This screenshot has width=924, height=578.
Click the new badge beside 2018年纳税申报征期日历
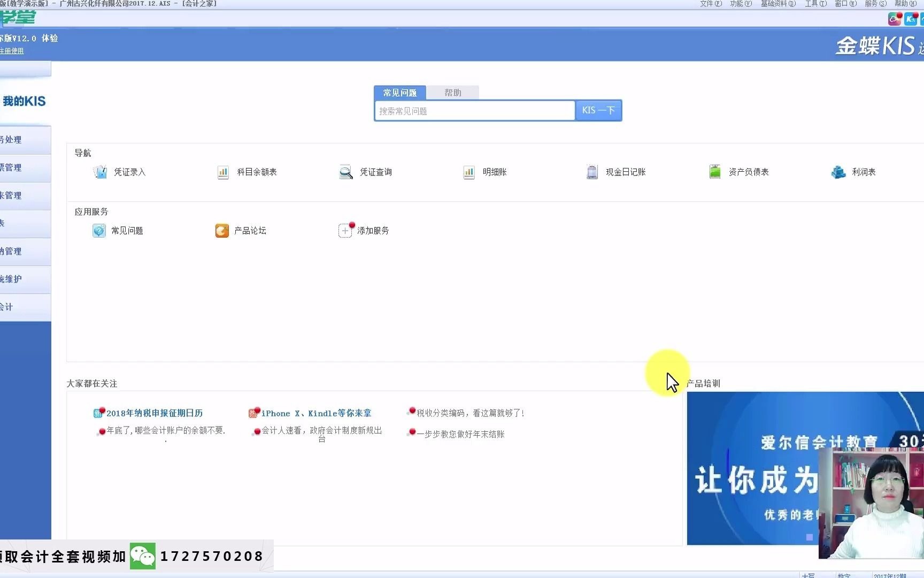click(x=98, y=413)
